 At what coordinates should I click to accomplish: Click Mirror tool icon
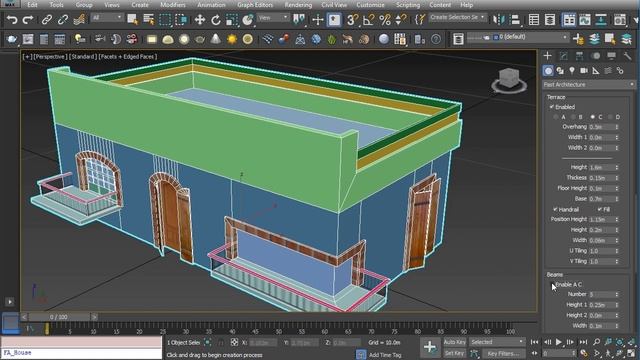499,19
